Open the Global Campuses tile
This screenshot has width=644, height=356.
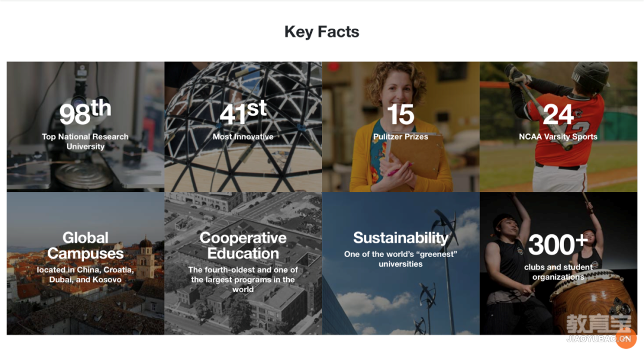(85, 263)
